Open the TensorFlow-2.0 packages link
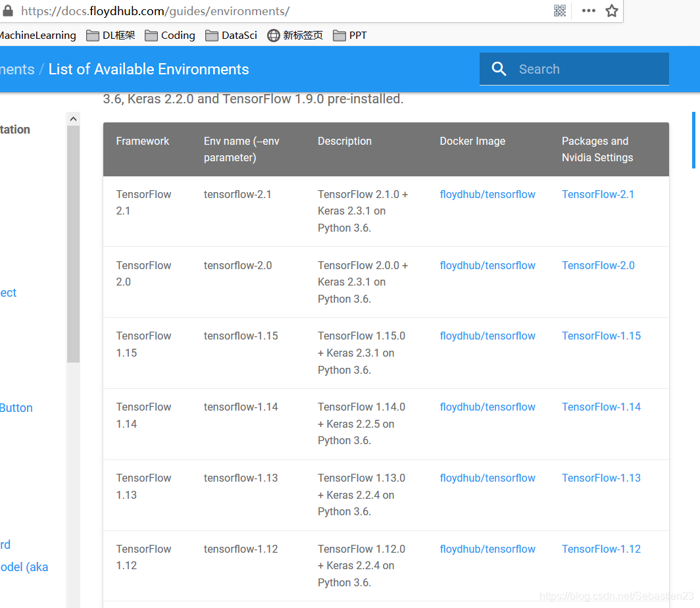 click(598, 266)
